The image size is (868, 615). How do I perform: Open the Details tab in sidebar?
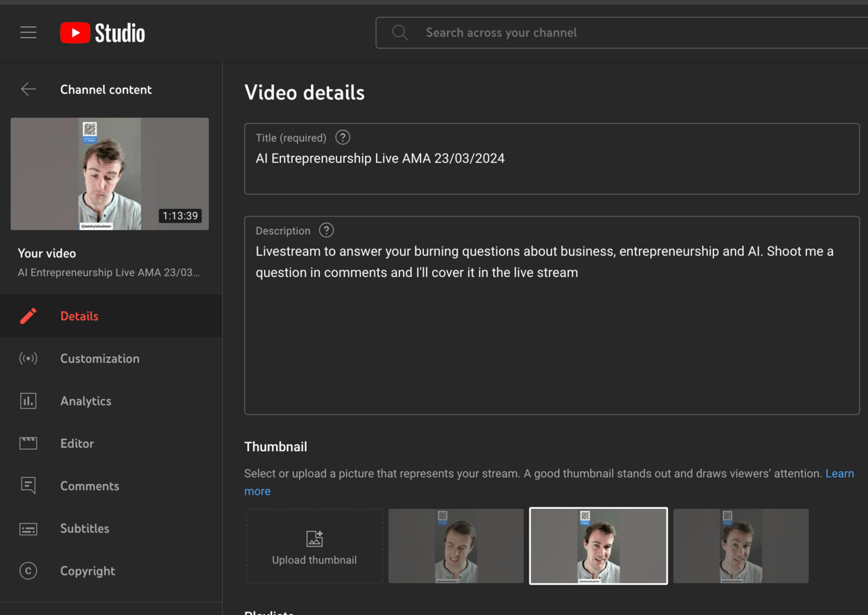79,316
